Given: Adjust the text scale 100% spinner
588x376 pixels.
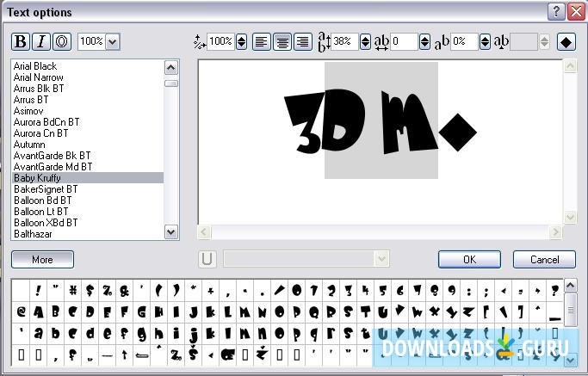Looking at the screenshot, I should click(242, 41).
